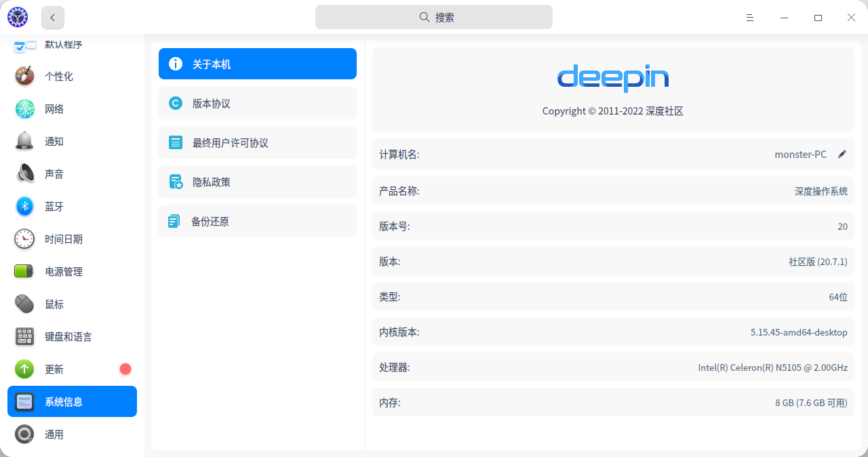This screenshot has height=457, width=868.
Task: Select the 蓝牙 Bluetooth settings icon
Action: [x=24, y=206]
